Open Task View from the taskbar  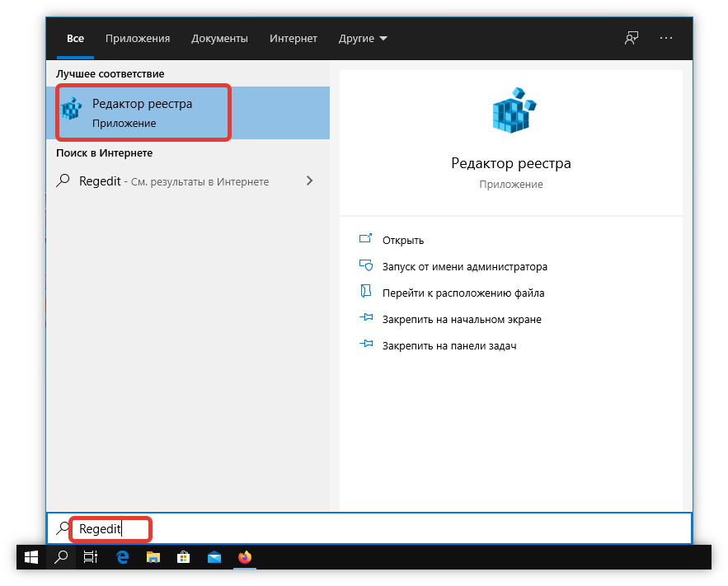tap(91, 557)
